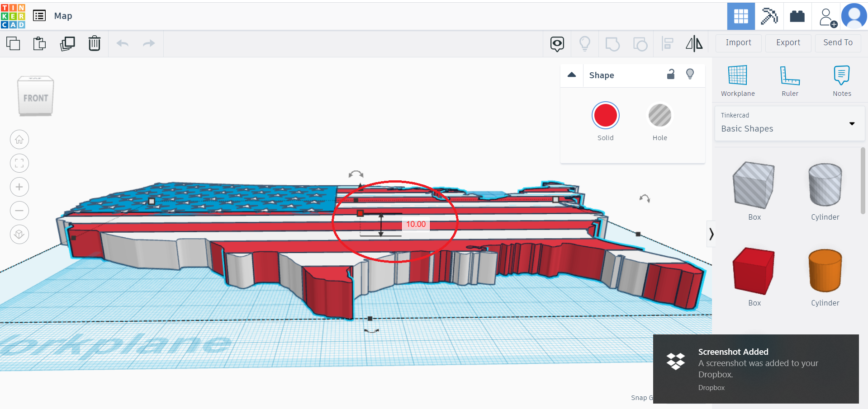
Task: Invite collaborators with add-person icon
Action: (x=827, y=18)
